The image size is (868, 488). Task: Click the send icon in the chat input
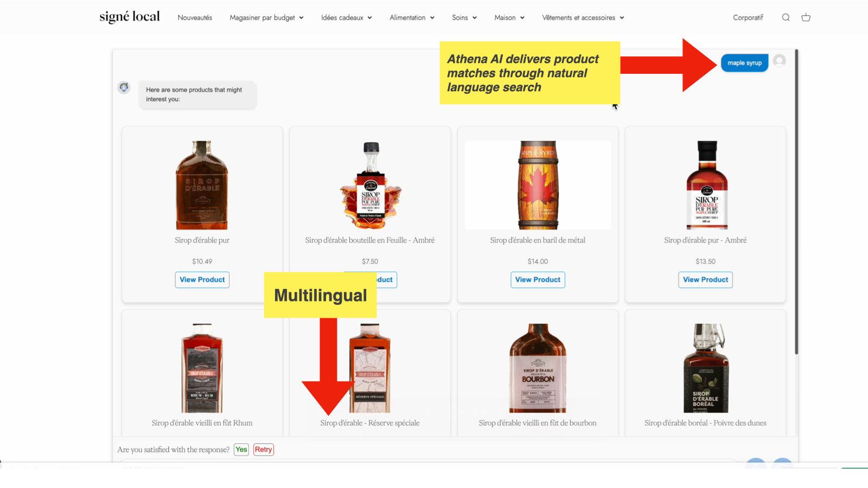click(781, 465)
